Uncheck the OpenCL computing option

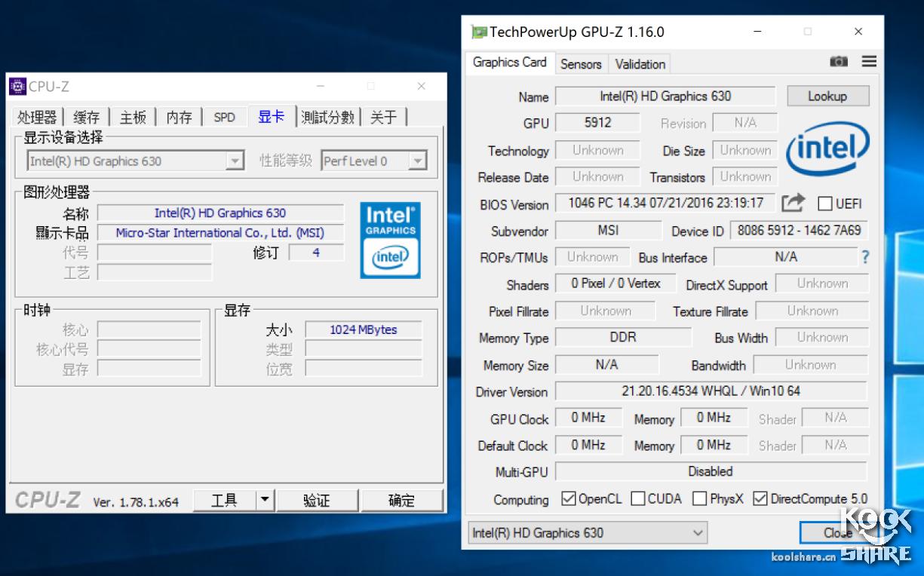pos(569,498)
